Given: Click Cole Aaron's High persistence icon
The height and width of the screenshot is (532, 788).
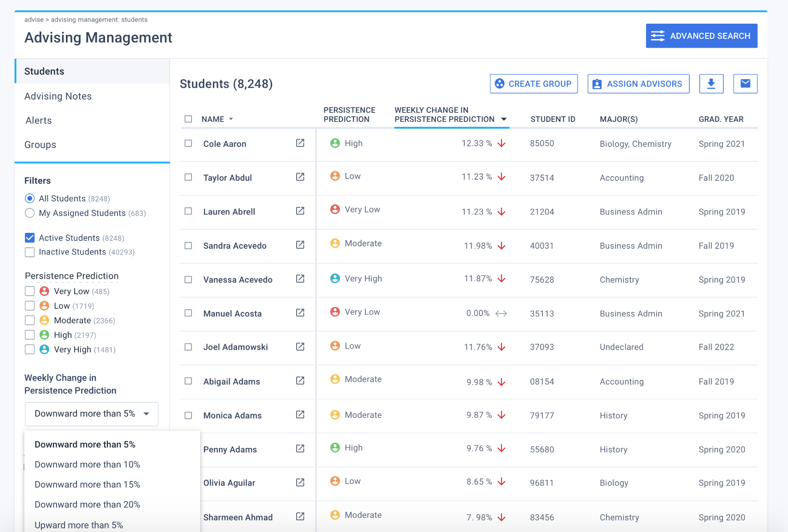Looking at the screenshot, I should (x=335, y=143).
